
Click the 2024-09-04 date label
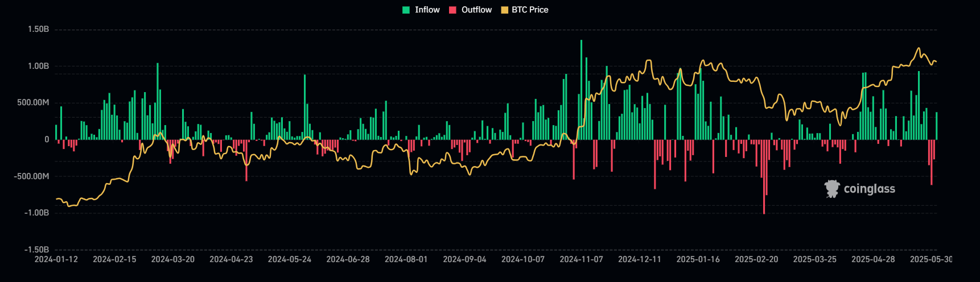464,259
